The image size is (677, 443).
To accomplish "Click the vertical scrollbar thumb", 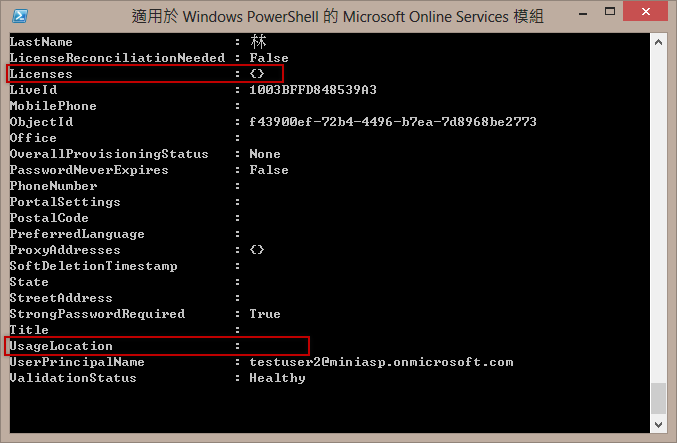I will [658, 398].
